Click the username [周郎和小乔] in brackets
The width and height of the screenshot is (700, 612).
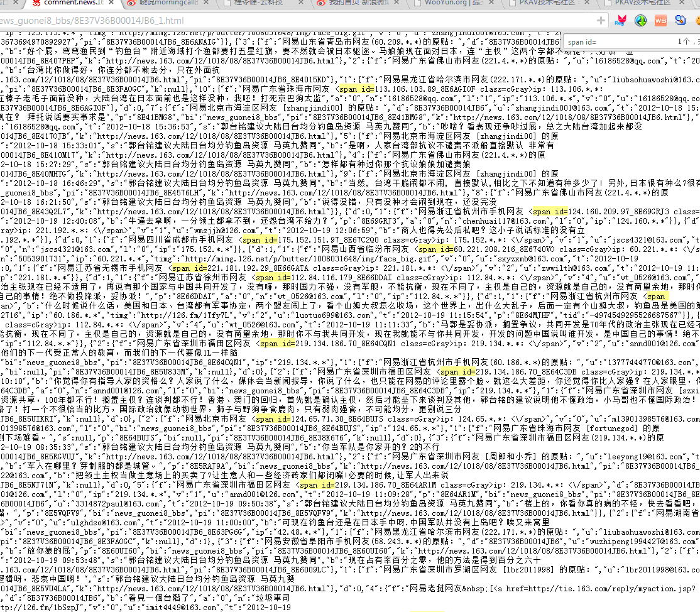[512, 457]
